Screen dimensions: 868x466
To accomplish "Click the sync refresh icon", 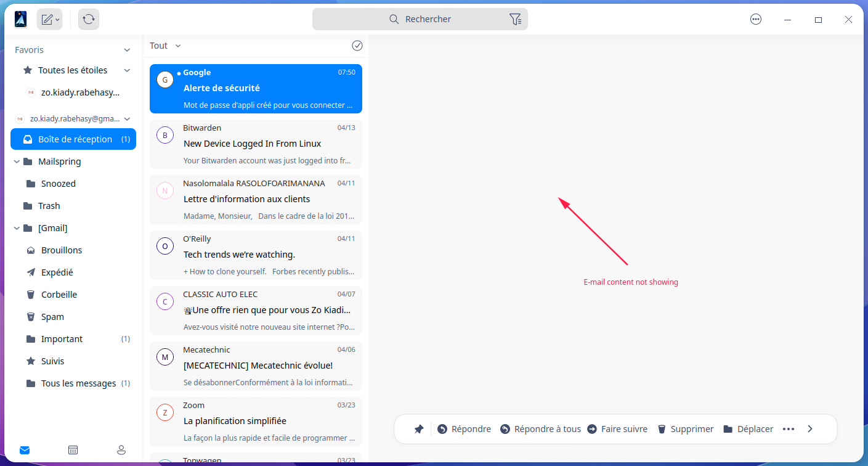I will [89, 19].
